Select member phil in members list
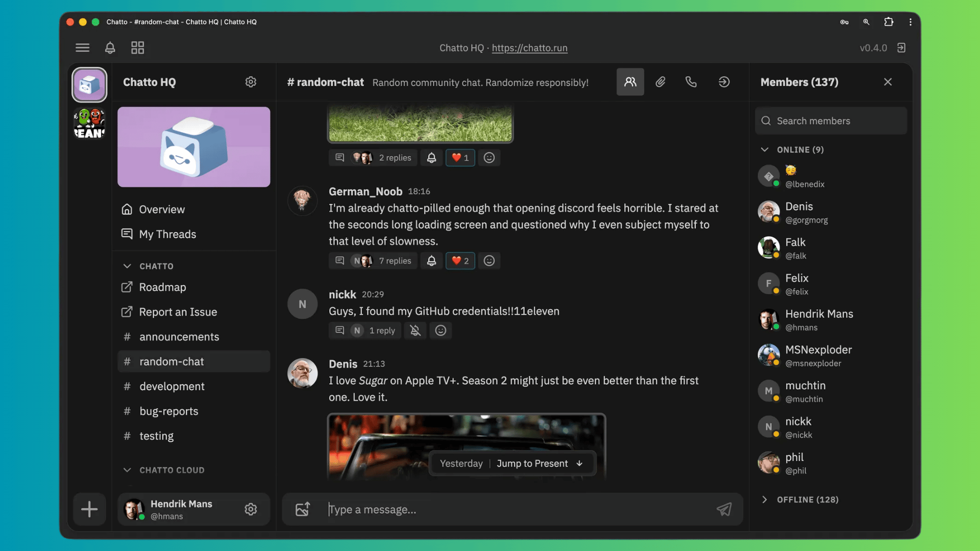Image resolution: width=980 pixels, height=551 pixels. tap(831, 463)
